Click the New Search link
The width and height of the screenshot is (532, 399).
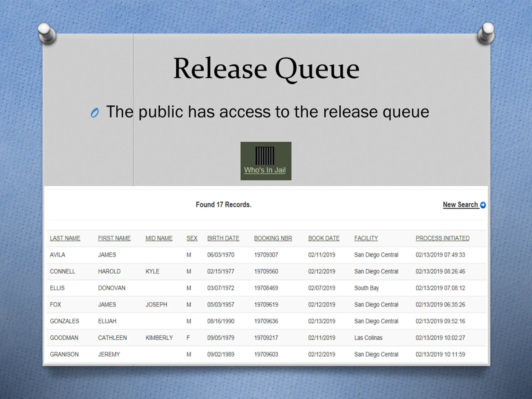[x=460, y=205]
